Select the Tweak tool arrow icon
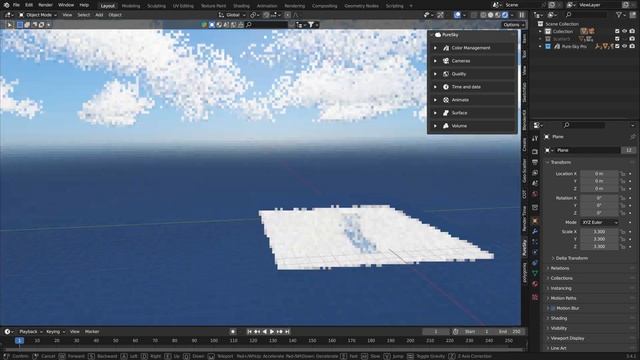Screen dimensions: 640x360 tap(9, 25)
